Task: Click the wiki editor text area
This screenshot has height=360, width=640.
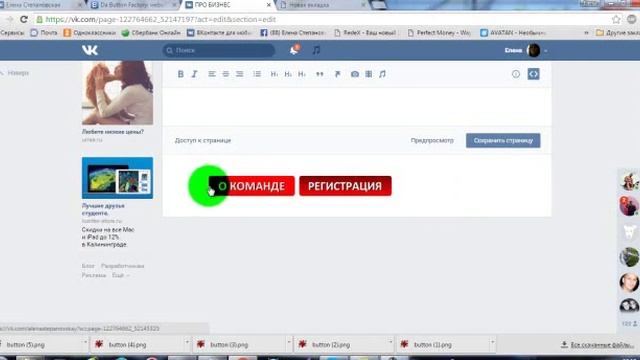Action: (x=357, y=106)
